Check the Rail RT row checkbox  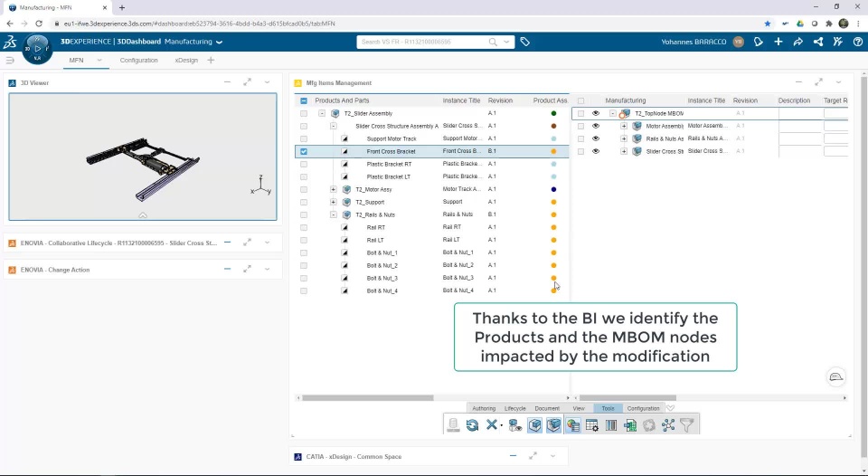304,227
